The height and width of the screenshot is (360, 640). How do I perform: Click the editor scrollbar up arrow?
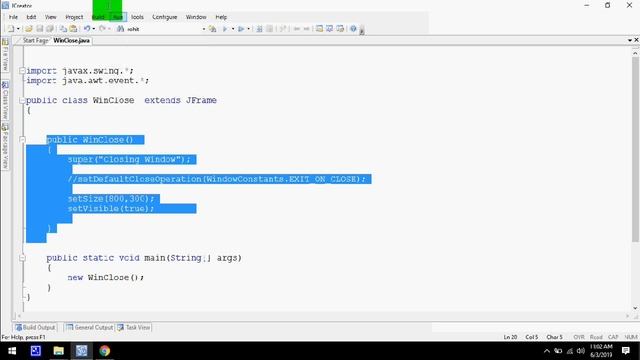point(635,53)
